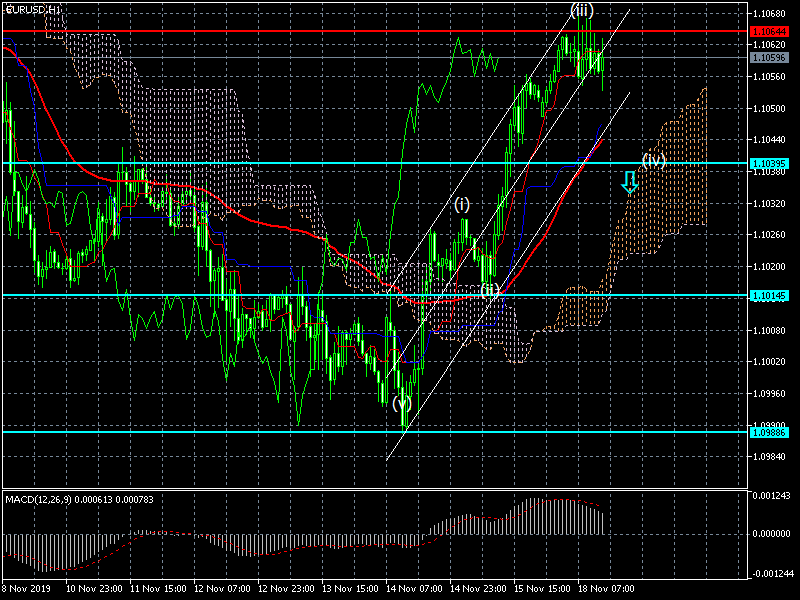Click the 14 Nov 07:00 time label
This screenshot has width=800, height=600.
pyautogui.click(x=413, y=590)
